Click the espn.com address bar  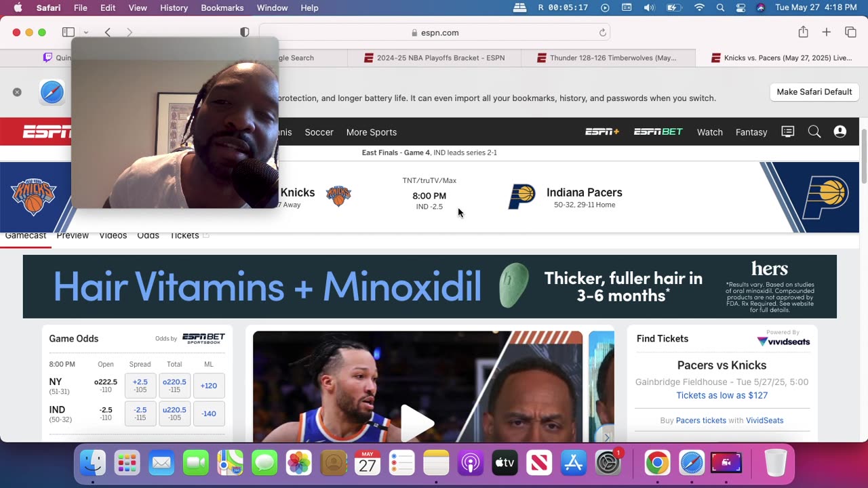(435, 33)
